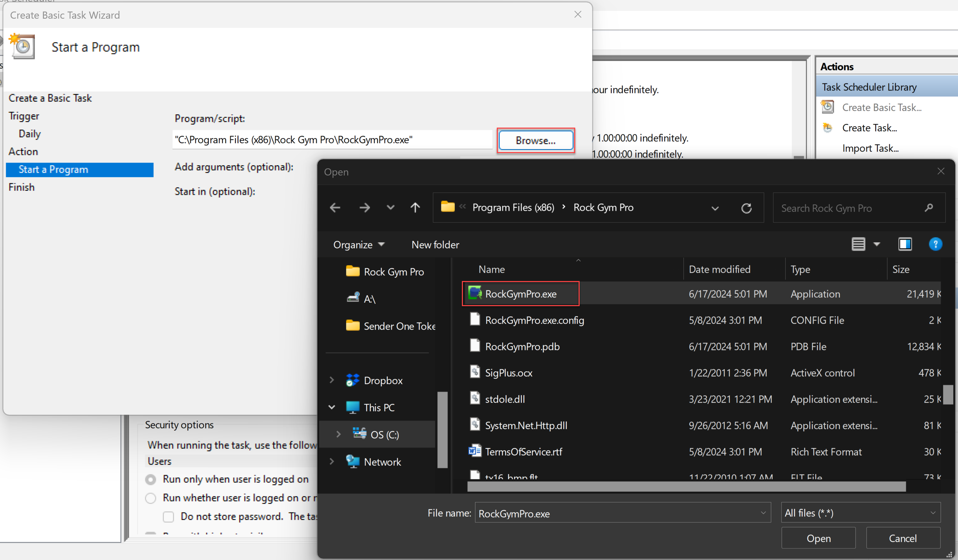
Task: Select Run whether user is logged on or not
Action: pyautogui.click(x=151, y=498)
